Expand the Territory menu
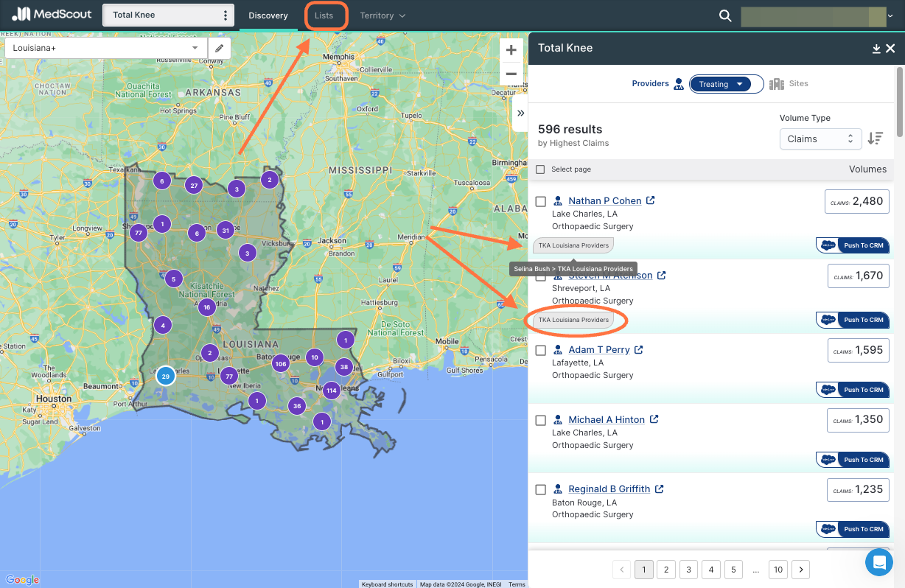Screen dimensions: 905x588 pos(382,15)
